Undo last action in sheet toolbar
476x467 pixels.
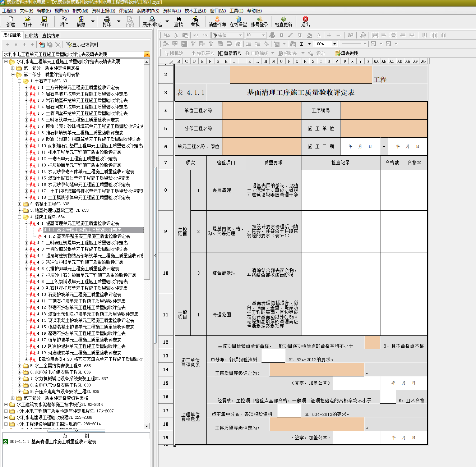tap(196, 35)
